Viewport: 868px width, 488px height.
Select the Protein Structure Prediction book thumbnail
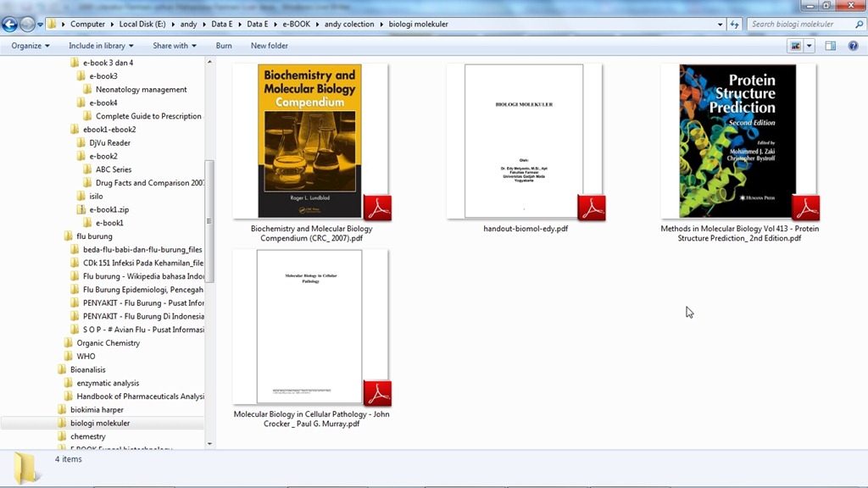click(738, 141)
